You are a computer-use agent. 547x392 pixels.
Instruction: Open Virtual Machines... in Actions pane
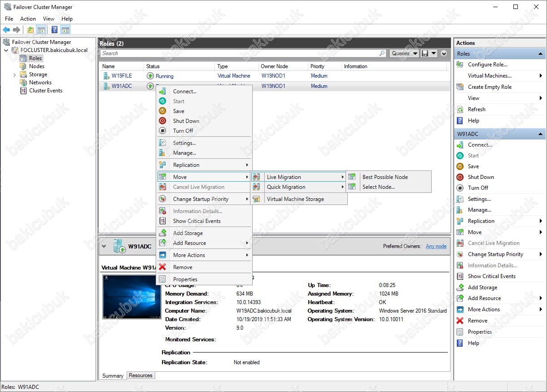tap(490, 76)
